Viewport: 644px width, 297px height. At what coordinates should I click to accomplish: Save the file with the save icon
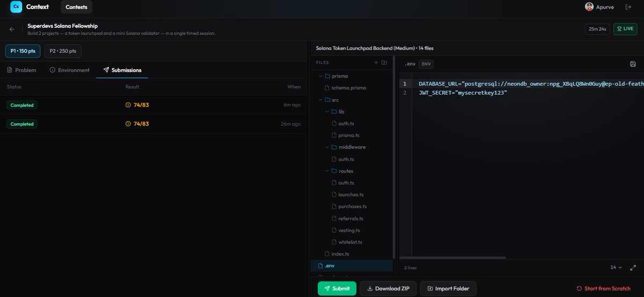coord(633,64)
